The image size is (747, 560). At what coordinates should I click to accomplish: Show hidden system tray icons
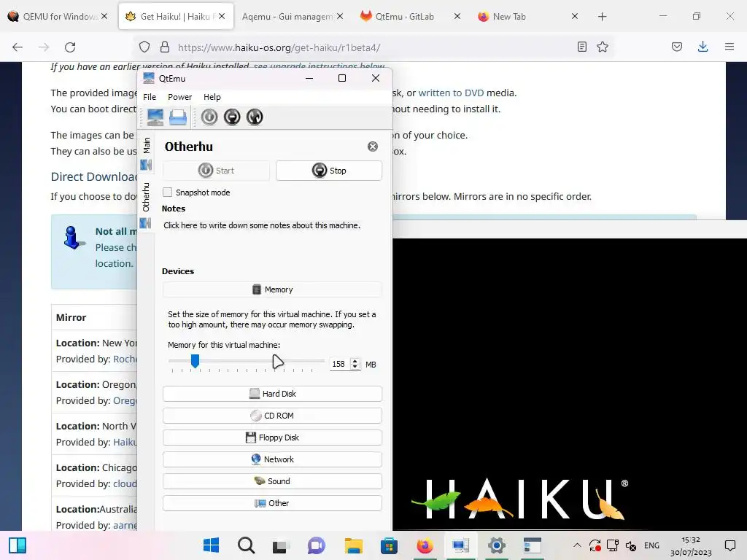click(x=577, y=545)
